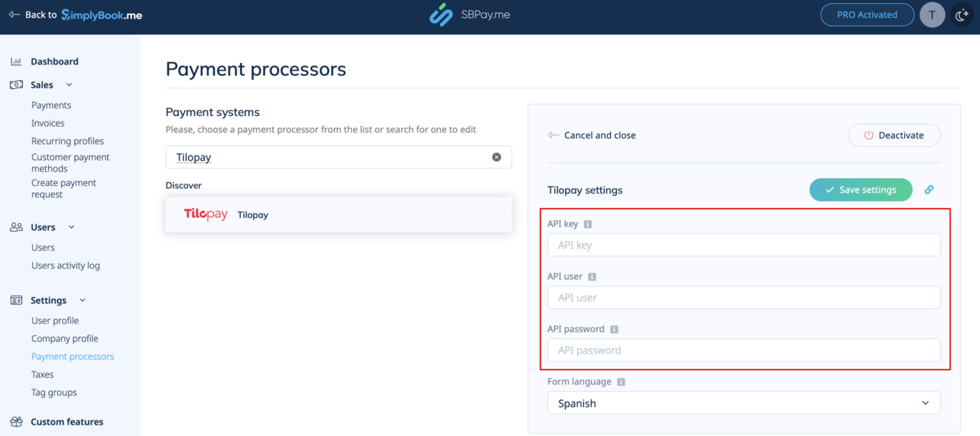
Task: Collapse the Users sidebar section
Action: point(71,227)
